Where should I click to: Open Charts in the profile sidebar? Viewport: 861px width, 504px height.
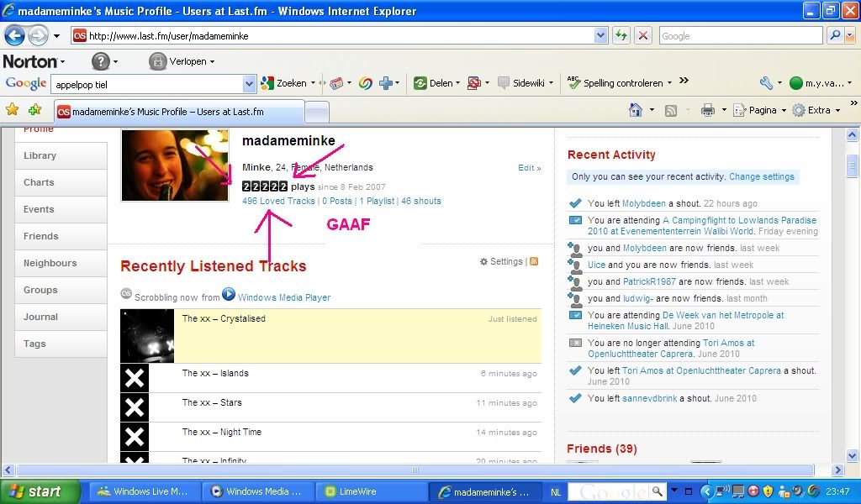tap(61, 182)
